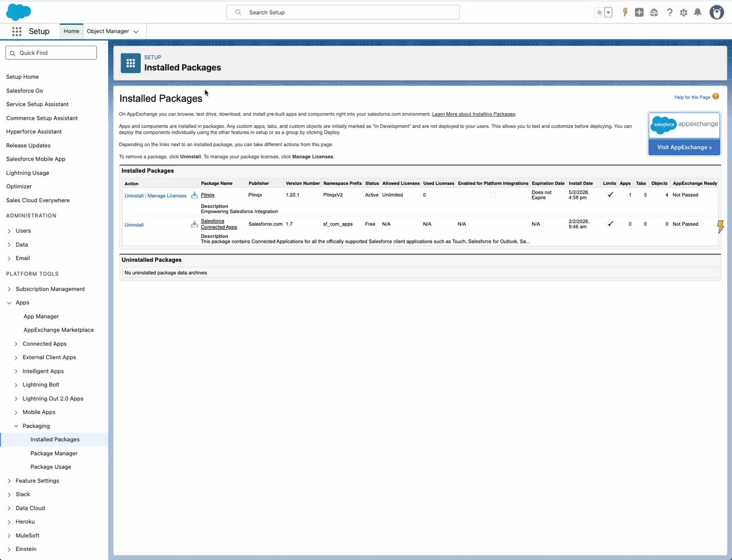Open the Global Actions plus icon

click(x=639, y=12)
